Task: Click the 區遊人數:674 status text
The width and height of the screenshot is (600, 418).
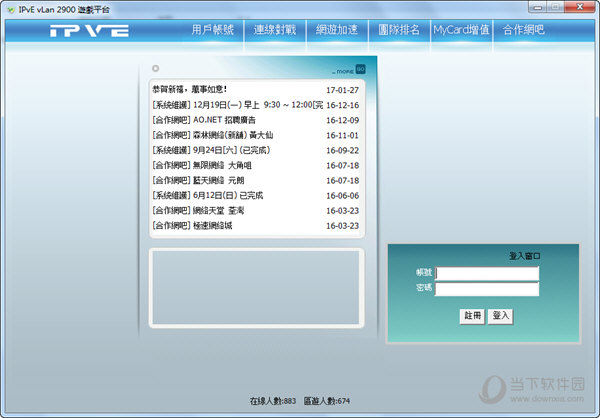Action: 327,401
